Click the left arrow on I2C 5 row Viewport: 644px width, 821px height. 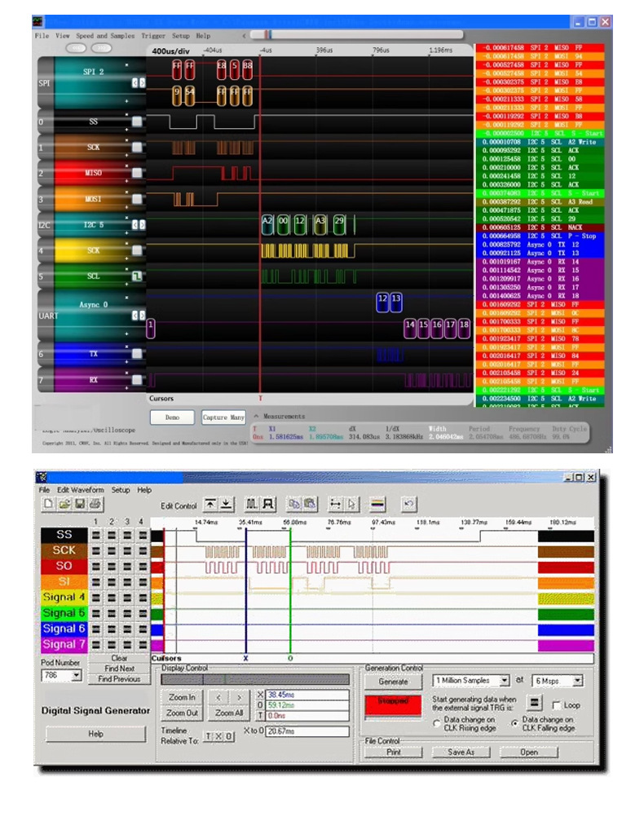[x=135, y=225]
